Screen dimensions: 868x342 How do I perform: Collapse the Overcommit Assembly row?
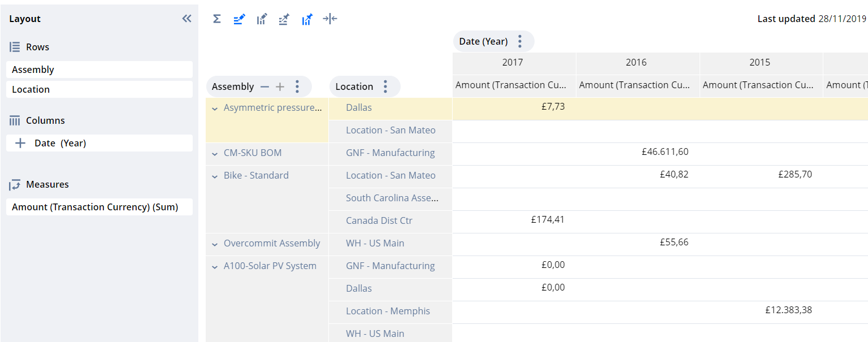click(214, 243)
